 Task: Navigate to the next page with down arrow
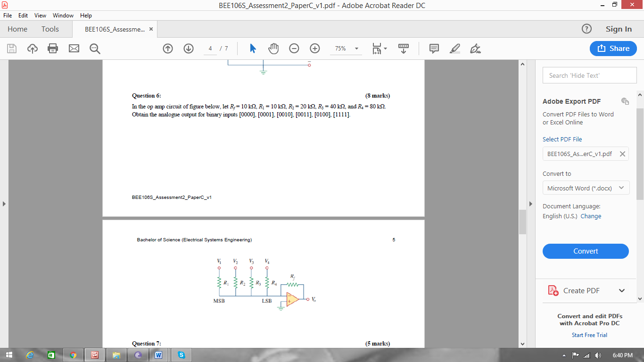click(x=188, y=48)
